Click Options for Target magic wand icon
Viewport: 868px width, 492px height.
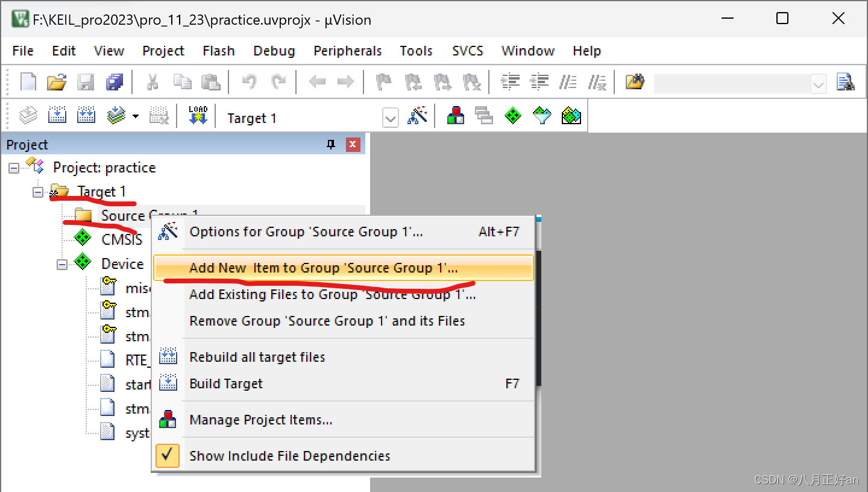coord(417,115)
